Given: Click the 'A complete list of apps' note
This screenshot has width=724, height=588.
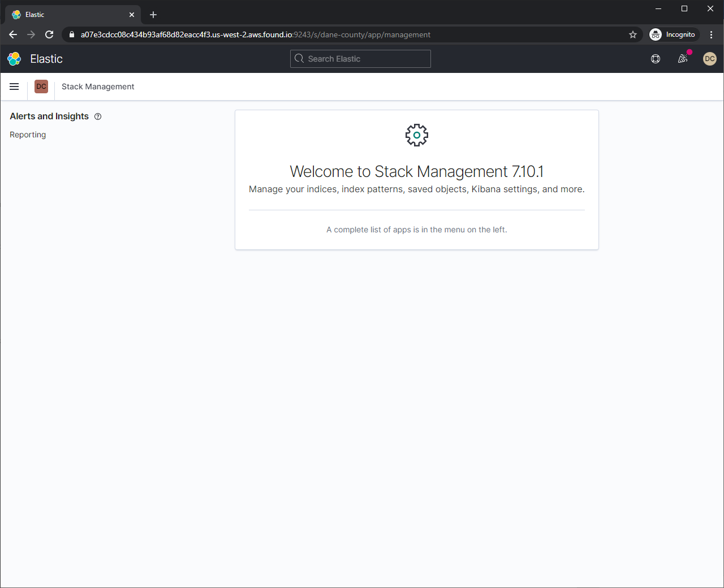Looking at the screenshot, I should tap(417, 230).
